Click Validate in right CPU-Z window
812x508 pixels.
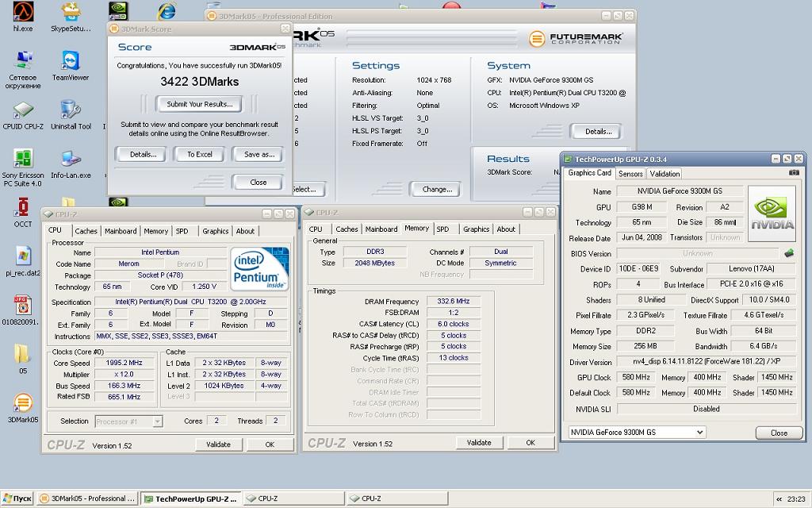pos(479,442)
